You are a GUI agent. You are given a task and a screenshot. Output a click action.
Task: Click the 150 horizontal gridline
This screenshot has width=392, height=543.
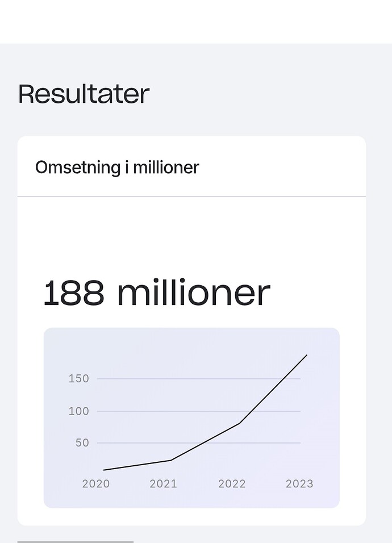[199, 378]
